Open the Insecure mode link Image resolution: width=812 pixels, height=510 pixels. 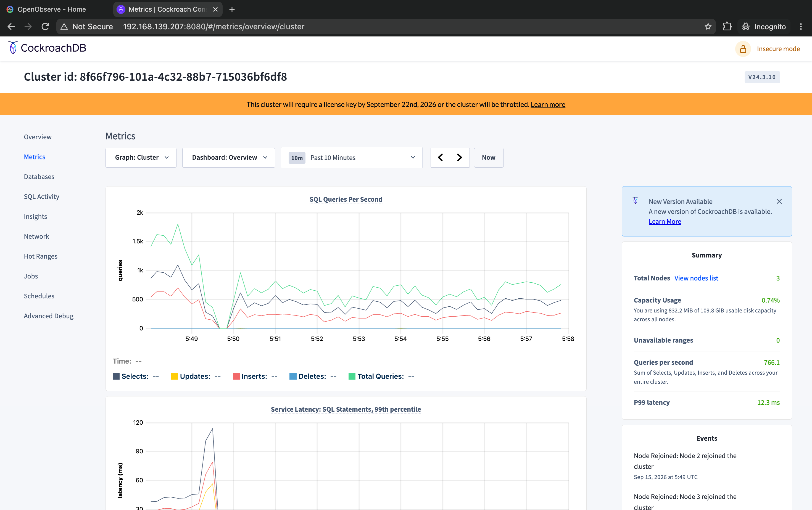[x=778, y=49]
